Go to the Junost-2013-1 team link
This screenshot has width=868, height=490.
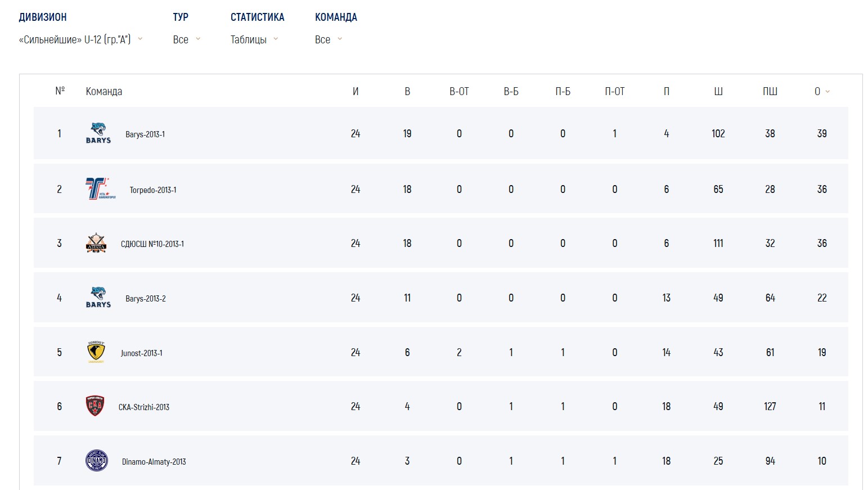point(141,353)
